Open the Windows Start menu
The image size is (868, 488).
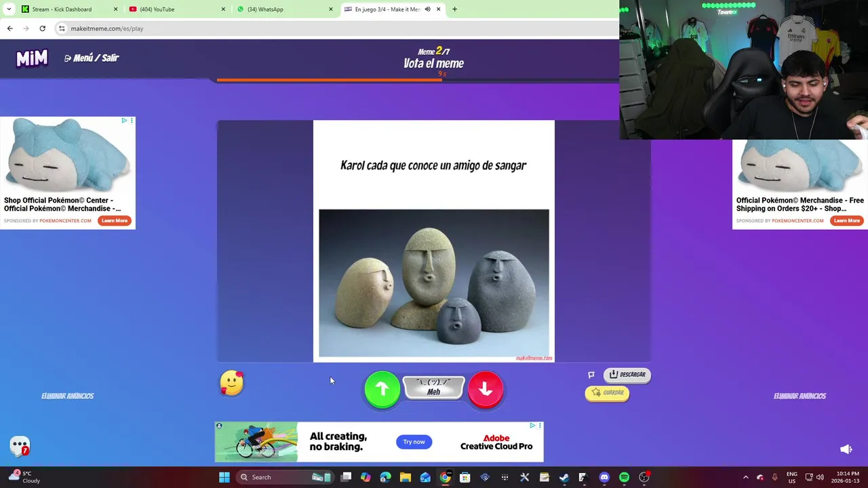pyautogui.click(x=224, y=477)
